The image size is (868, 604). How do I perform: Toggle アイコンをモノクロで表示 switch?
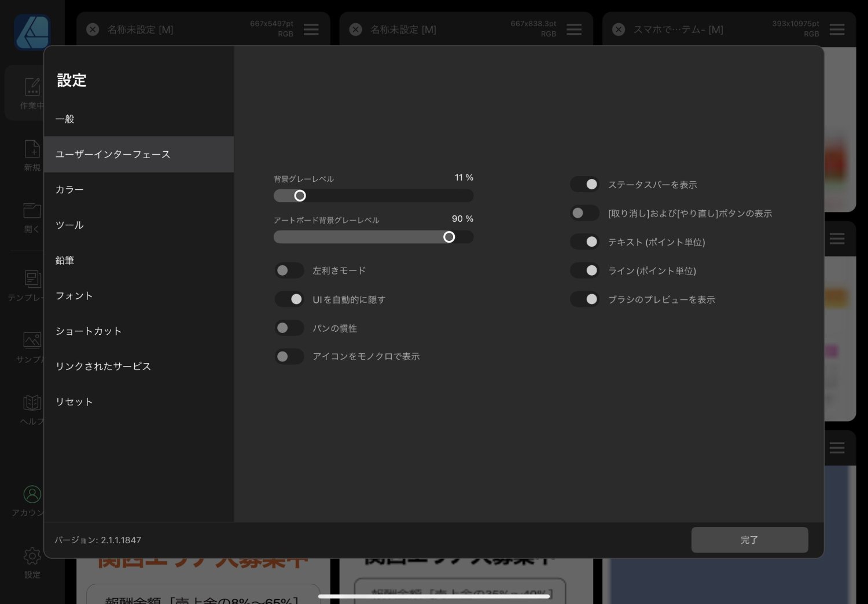[x=289, y=356]
